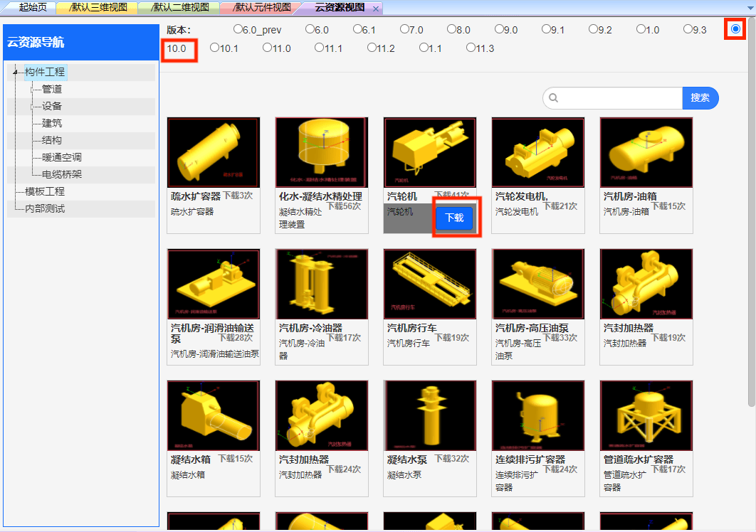The image size is (756, 532).
Task: Switch to the 默认元件视图 tab
Action: [261, 8]
